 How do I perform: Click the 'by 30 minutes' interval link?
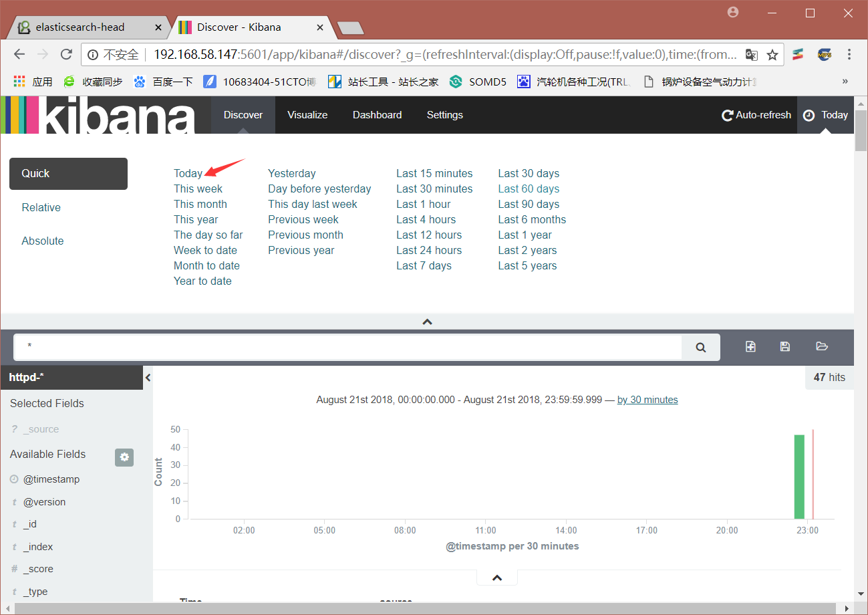647,400
